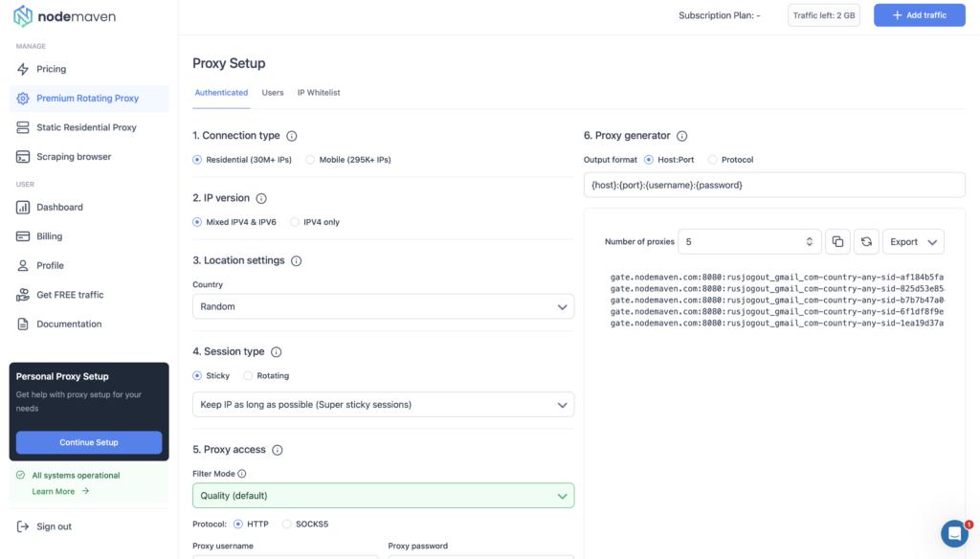Screen dimensions: 980x559
Task: Select Sticky session type
Action: tap(197, 376)
